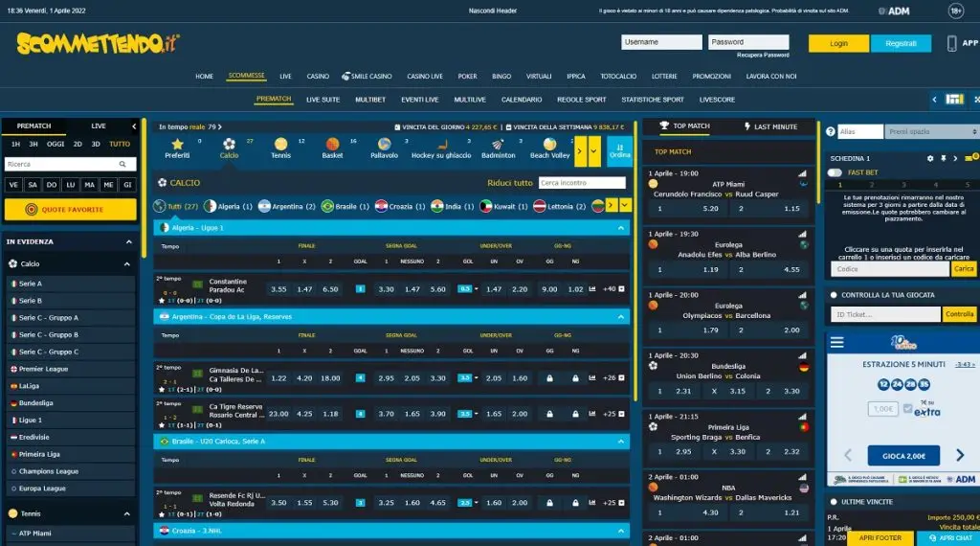Collapse the Croazia - 3.NHL section
980x546 pixels.
620,531
